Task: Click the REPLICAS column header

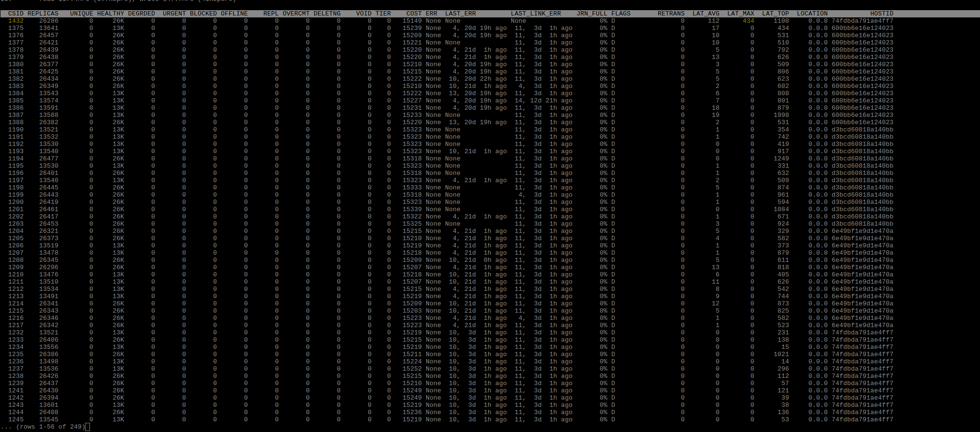Action: pyautogui.click(x=43, y=14)
